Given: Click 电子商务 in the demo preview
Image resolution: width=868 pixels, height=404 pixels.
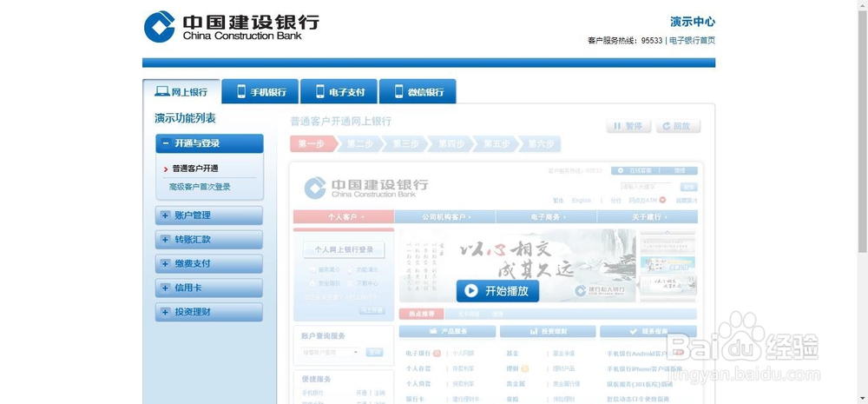Looking at the screenshot, I should pyautogui.click(x=546, y=217).
